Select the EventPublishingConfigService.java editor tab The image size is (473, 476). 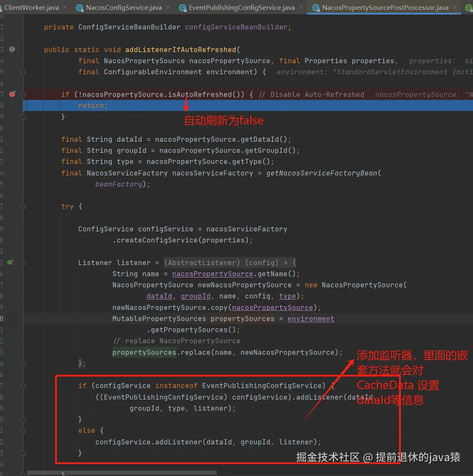[241, 7]
